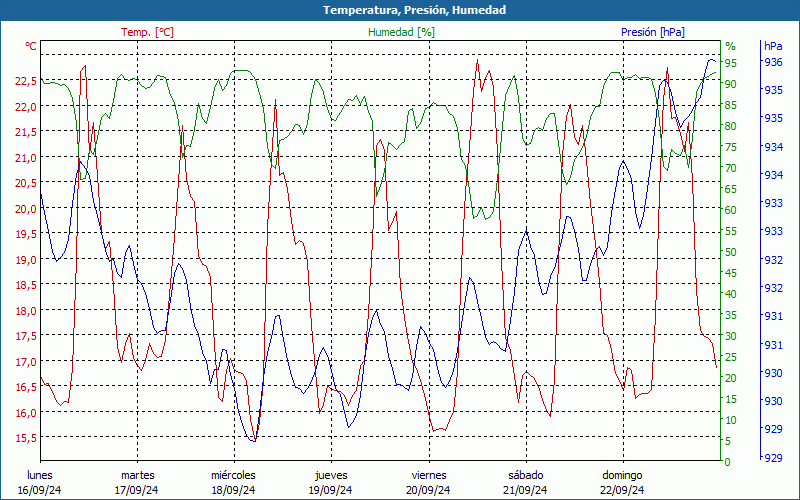Screen dimensions: 800x500
Task: Select the 85 humidity tick label
Action: click(730, 105)
